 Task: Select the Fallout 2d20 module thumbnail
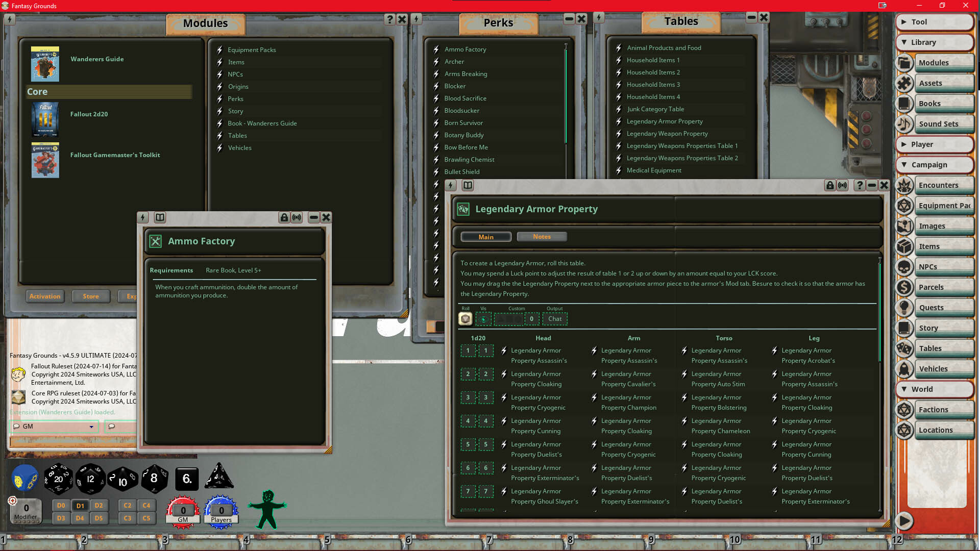(45, 119)
